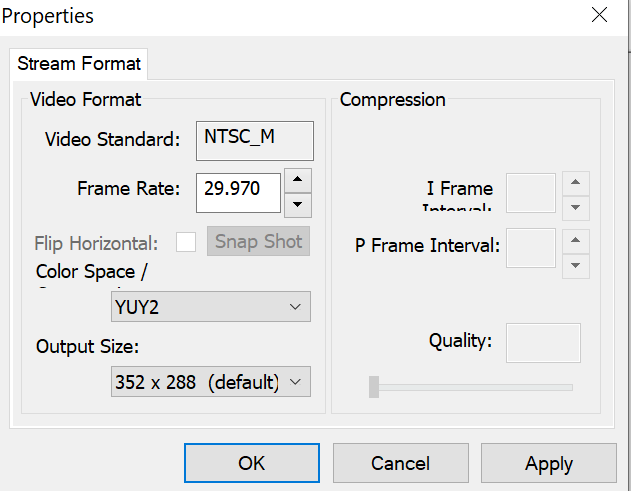This screenshot has height=491, width=631.
Task: Toggle the Flip Horizontal checkbox
Action: click(186, 242)
